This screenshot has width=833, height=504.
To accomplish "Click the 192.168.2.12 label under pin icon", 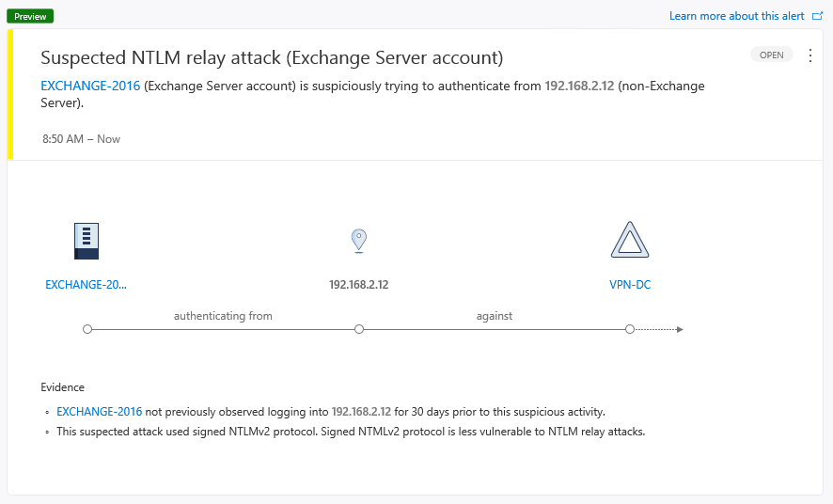I will pyautogui.click(x=358, y=284).
